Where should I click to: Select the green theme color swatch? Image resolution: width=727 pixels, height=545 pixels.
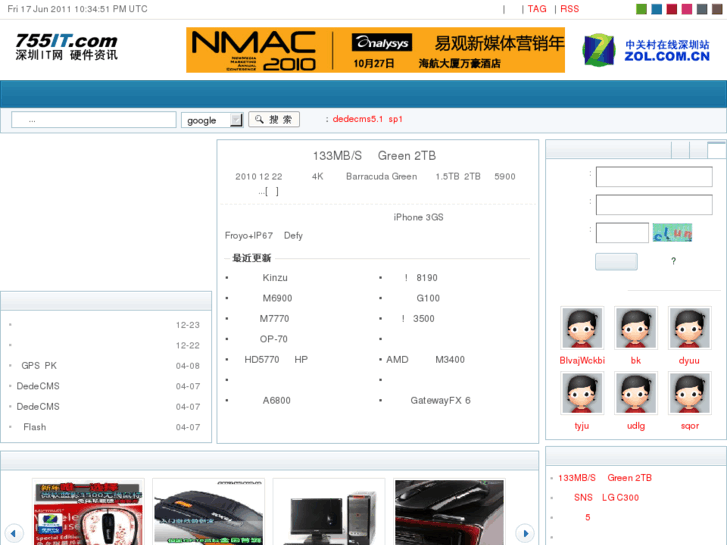click(641, 9)
